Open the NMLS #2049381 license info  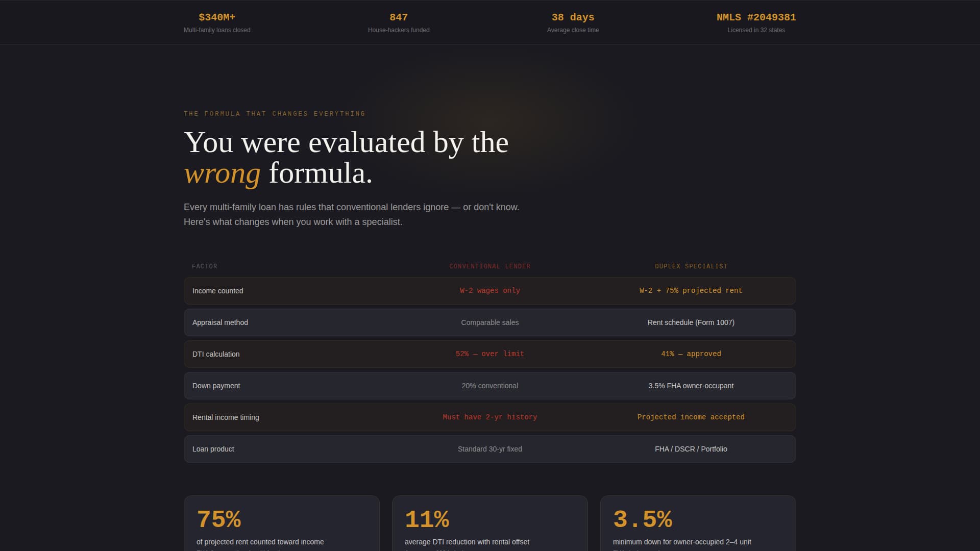[x=756, y=23]
